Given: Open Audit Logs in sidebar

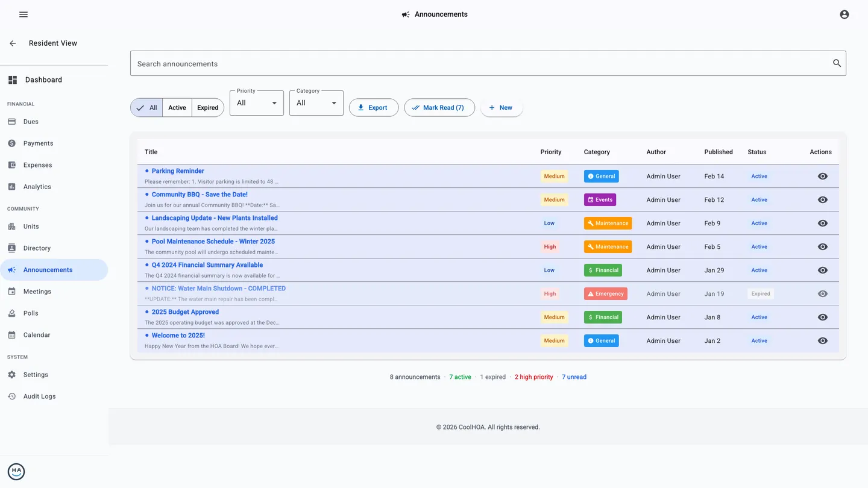Looking at the screenshot, I should coord(54,396).
